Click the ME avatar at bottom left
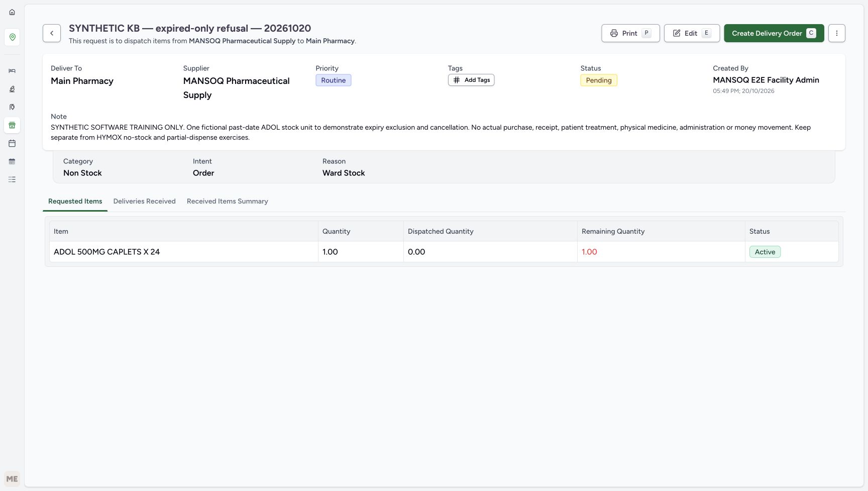This screenshot has height=491, width=868. pos(12,479)
